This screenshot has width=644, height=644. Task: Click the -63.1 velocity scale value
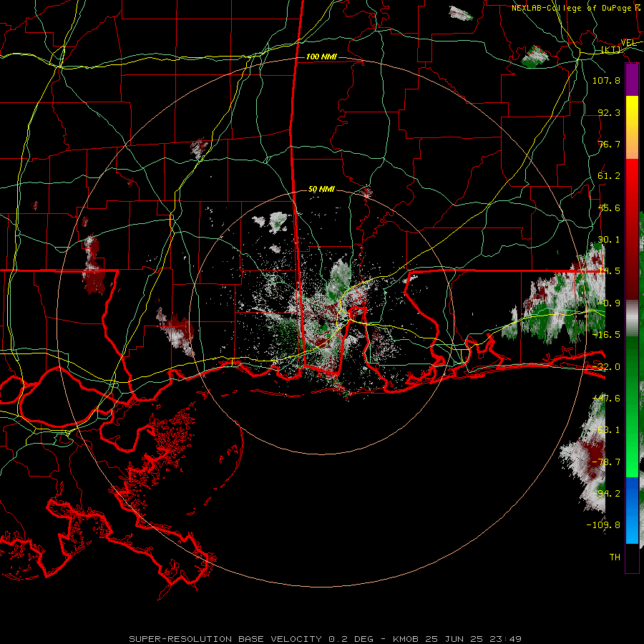tap(606, 430)
